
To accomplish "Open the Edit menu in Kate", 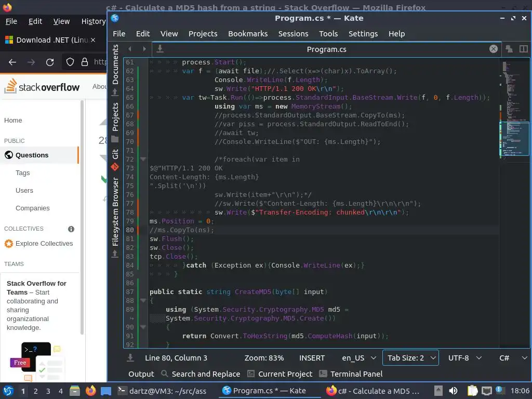I will pyautogui.click(x=143, y=34).
